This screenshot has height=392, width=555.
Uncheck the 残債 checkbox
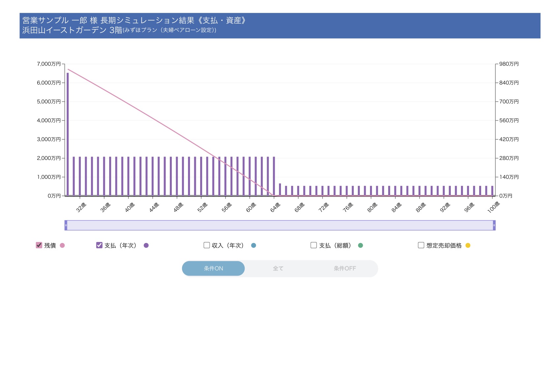click(39, 245)
